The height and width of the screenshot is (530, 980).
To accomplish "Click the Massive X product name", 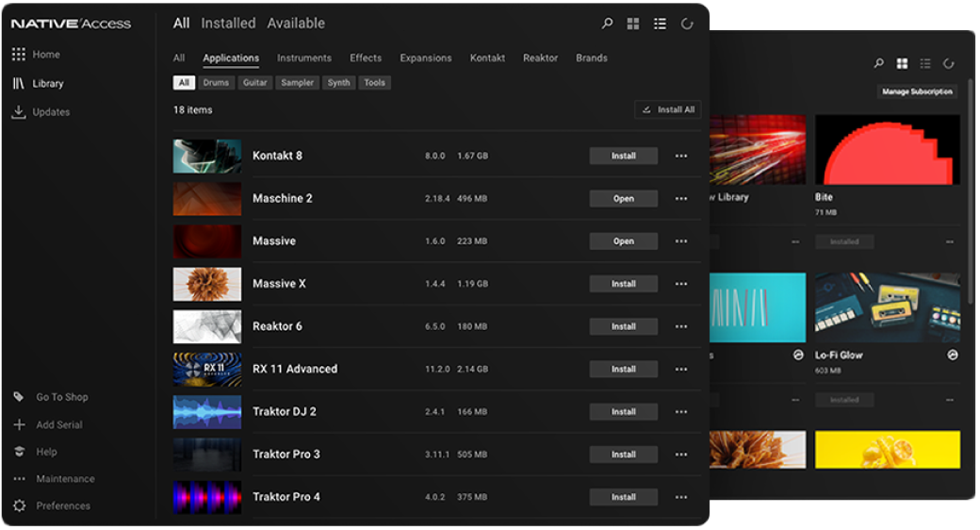I will coord(279,284).
